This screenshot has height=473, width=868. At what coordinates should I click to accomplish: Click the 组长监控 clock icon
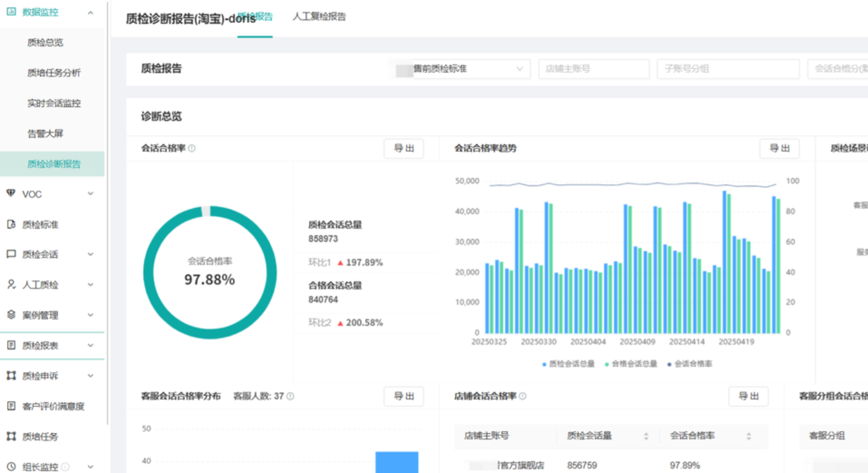click(11, 466)
